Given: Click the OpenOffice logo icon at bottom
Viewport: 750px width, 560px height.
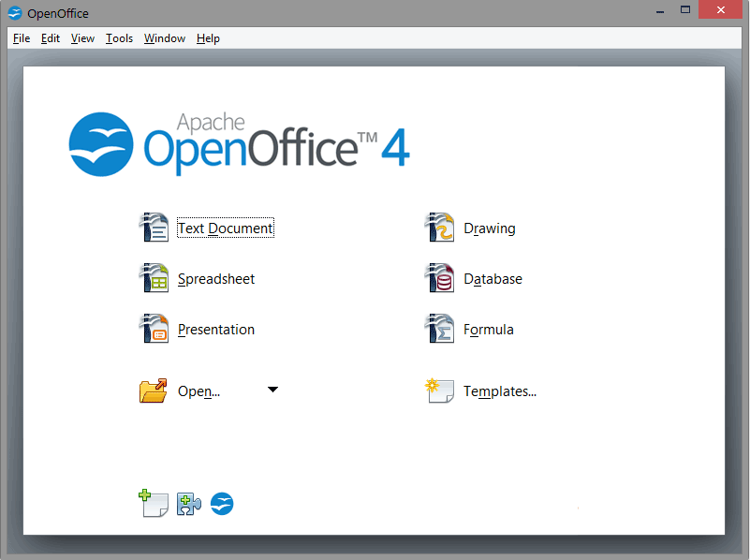Looking at the screenshot, I should (222, 504).
